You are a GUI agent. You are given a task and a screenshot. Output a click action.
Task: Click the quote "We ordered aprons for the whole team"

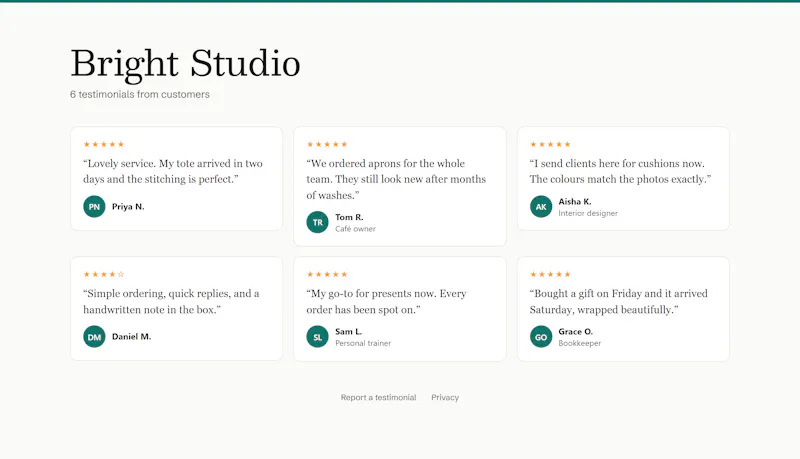[396, 179]
